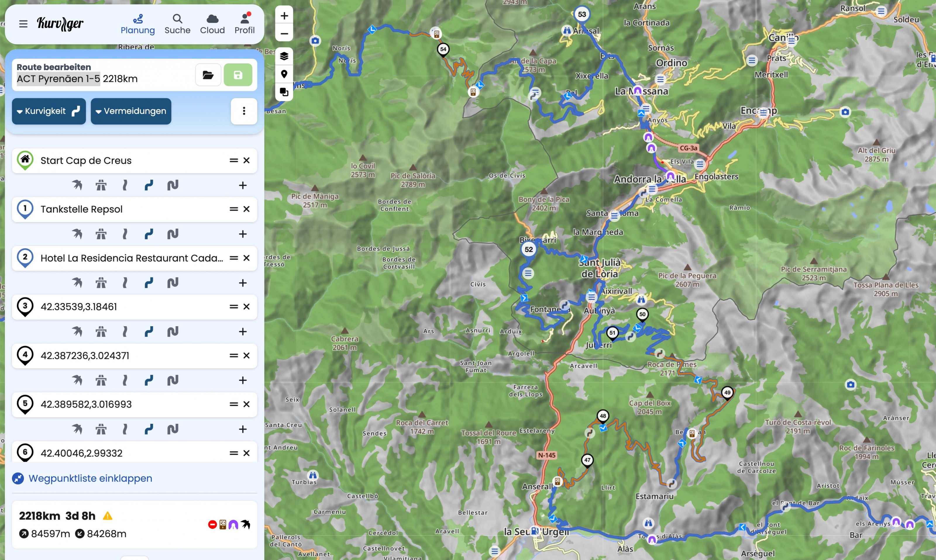Open the three-dot more options menu
This screenshot has width=936, height=560.
coord(244,111)
